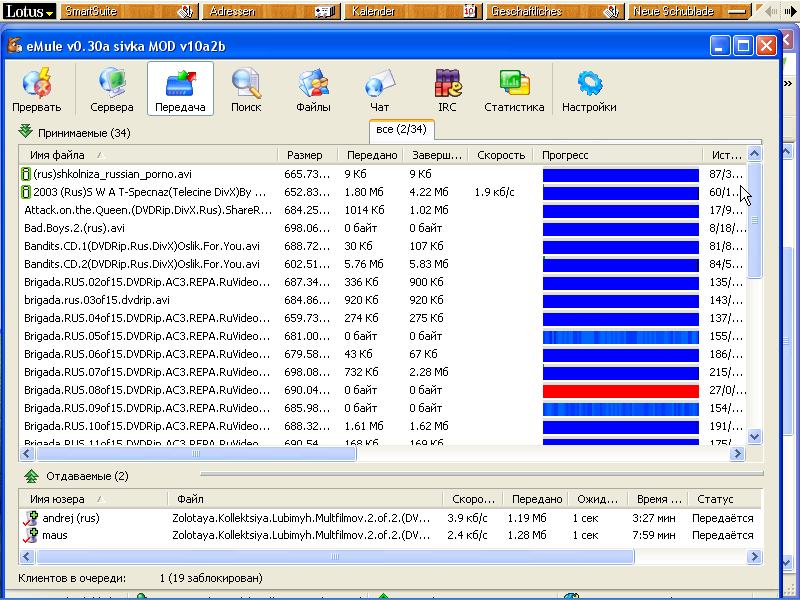Open the Поиск search view
The image size is (800, 600).
click(x=246, y=89)
